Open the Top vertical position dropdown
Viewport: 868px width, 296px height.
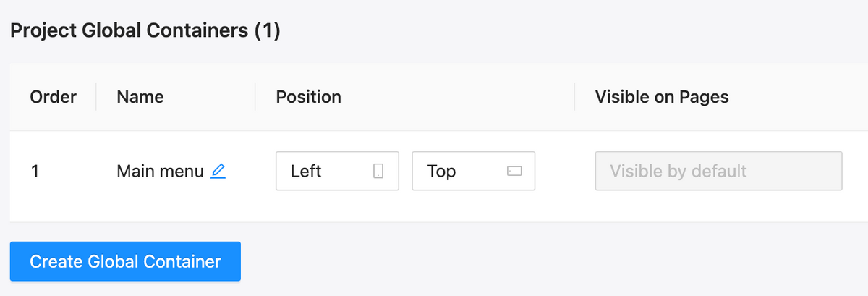(473, 172)
